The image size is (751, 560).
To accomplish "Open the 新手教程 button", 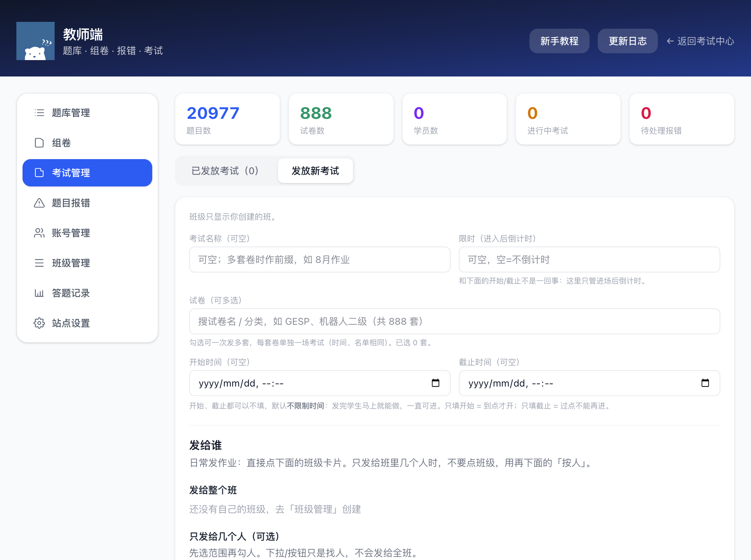I will [x=559, y=41].
